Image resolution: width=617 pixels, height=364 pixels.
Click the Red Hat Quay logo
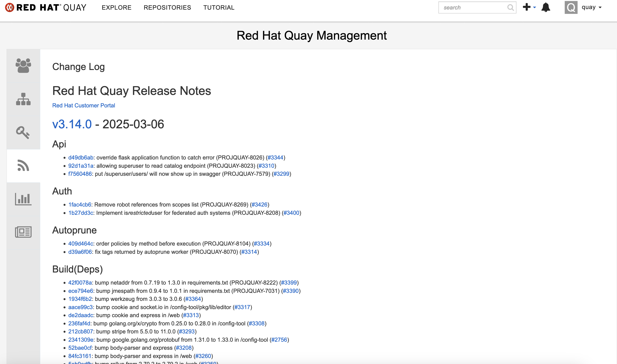coord(46,7)
